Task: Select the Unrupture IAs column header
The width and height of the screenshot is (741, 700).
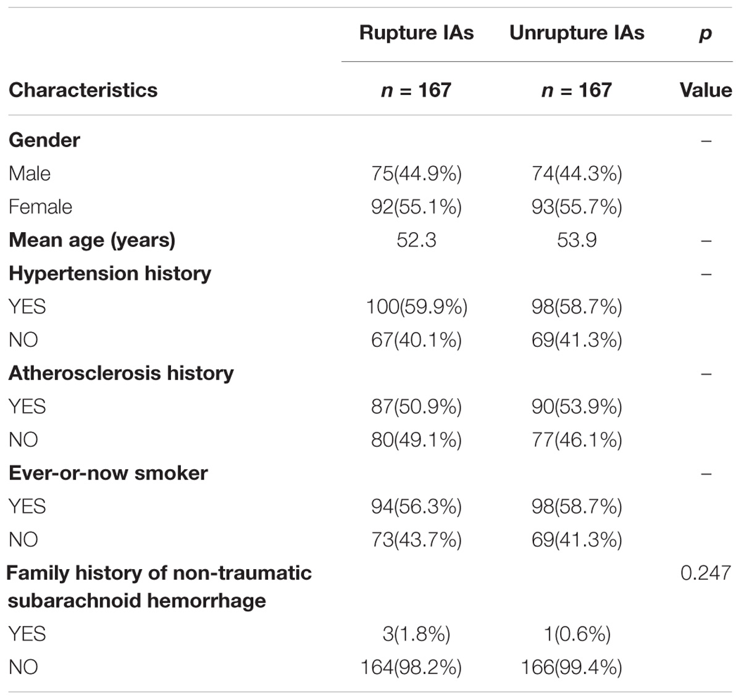Action: coord(577,33)
